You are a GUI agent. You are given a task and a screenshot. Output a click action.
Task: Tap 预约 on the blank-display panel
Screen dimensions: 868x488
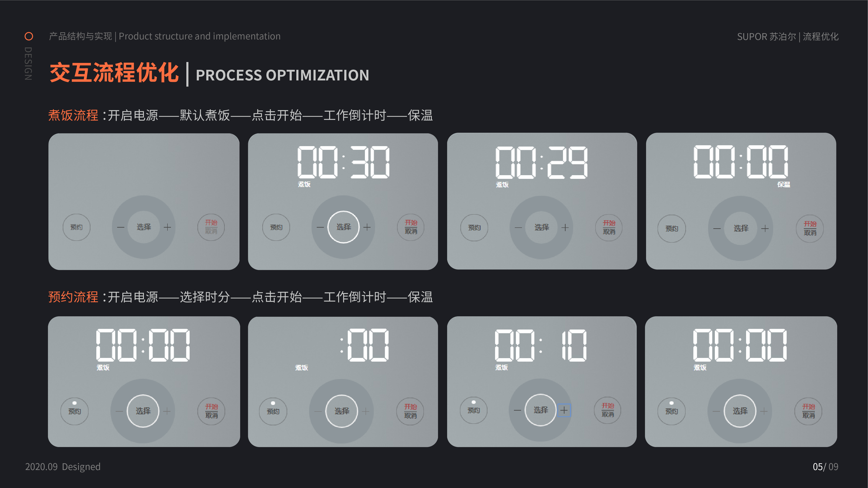point(77,227)
